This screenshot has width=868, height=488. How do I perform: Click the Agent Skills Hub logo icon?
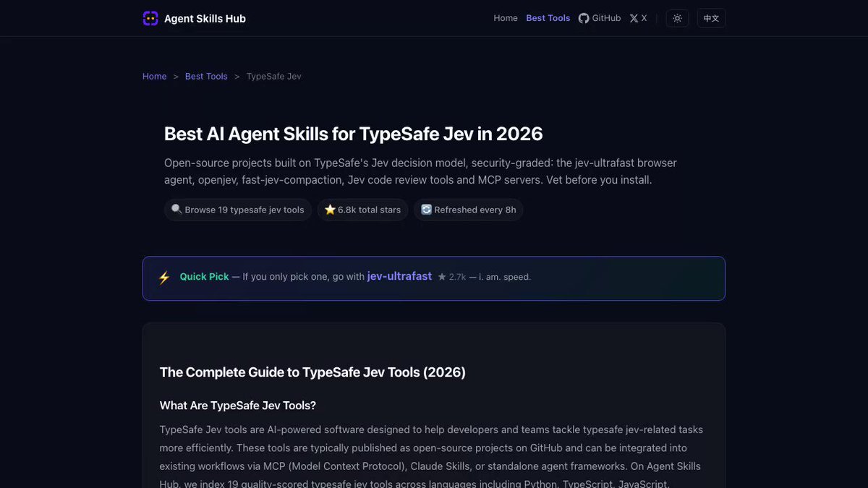pos(150,18)
